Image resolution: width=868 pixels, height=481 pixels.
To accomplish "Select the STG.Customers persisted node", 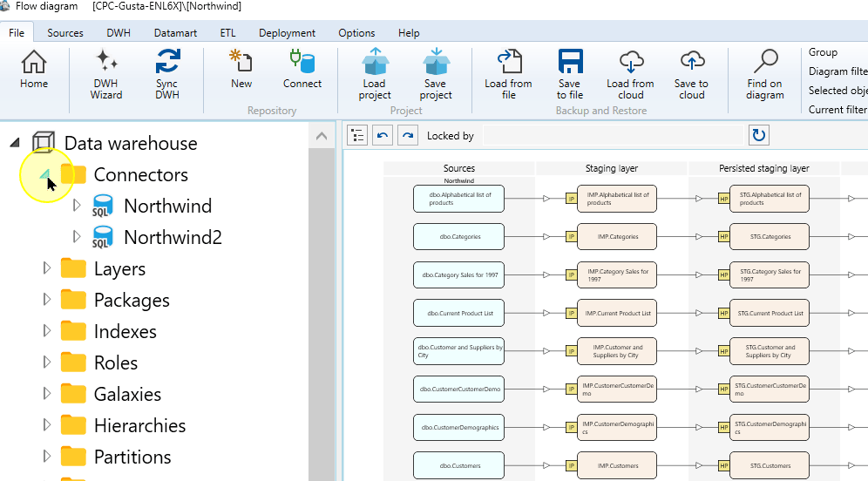I will click(769, 466).
